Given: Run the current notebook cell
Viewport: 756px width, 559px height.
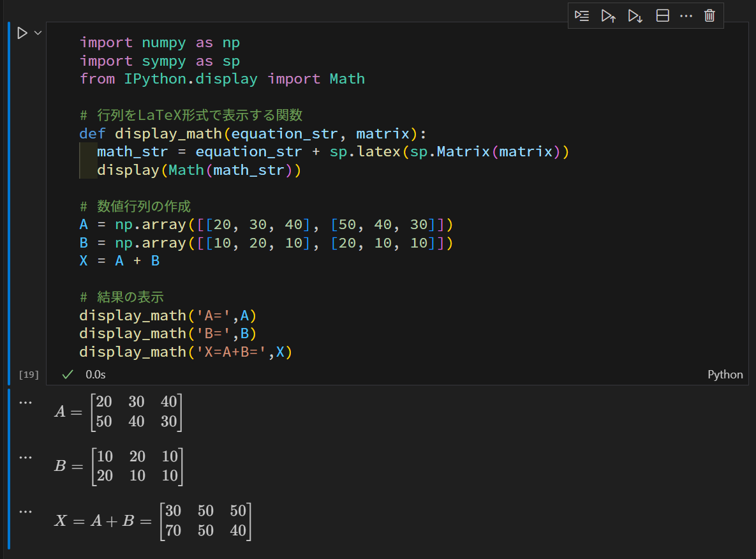Looking at the screenshot, I should pyautogui.click(x=22, y=33).
